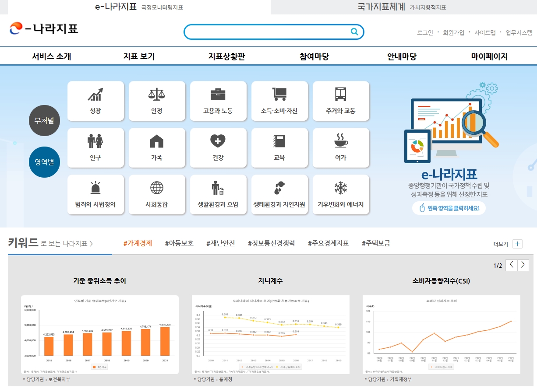Open the 건강 heart icon tile
The image size is (537, 392).
[x=218, y=148]
